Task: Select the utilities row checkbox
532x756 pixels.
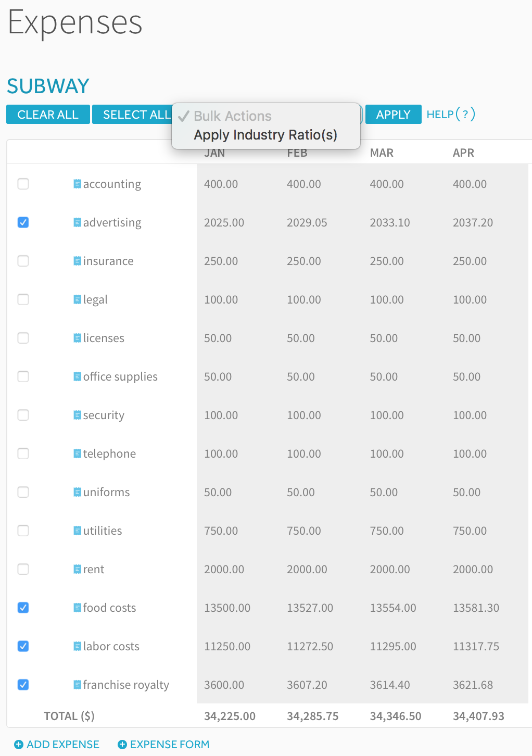Action: [x=23, y=531]
